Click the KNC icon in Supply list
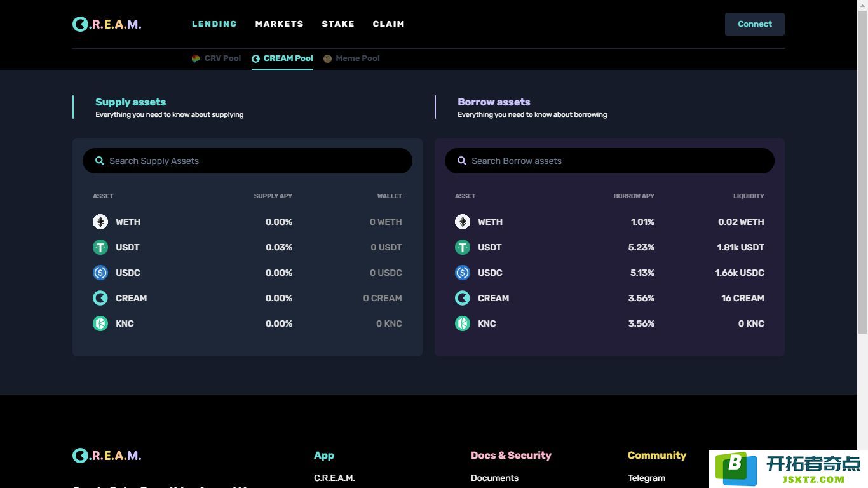This screenshot has height=488, width=868. pos(100,323)
